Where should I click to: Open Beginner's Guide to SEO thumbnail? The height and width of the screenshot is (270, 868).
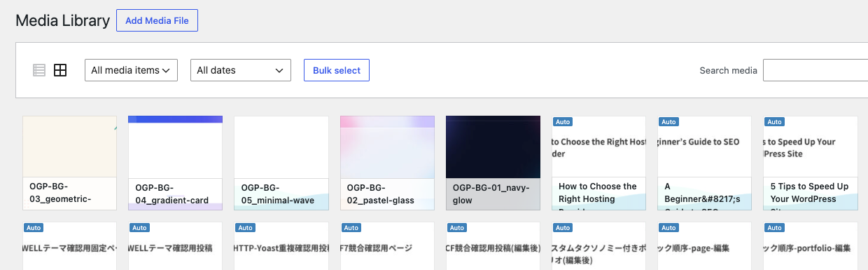(705, 163)
